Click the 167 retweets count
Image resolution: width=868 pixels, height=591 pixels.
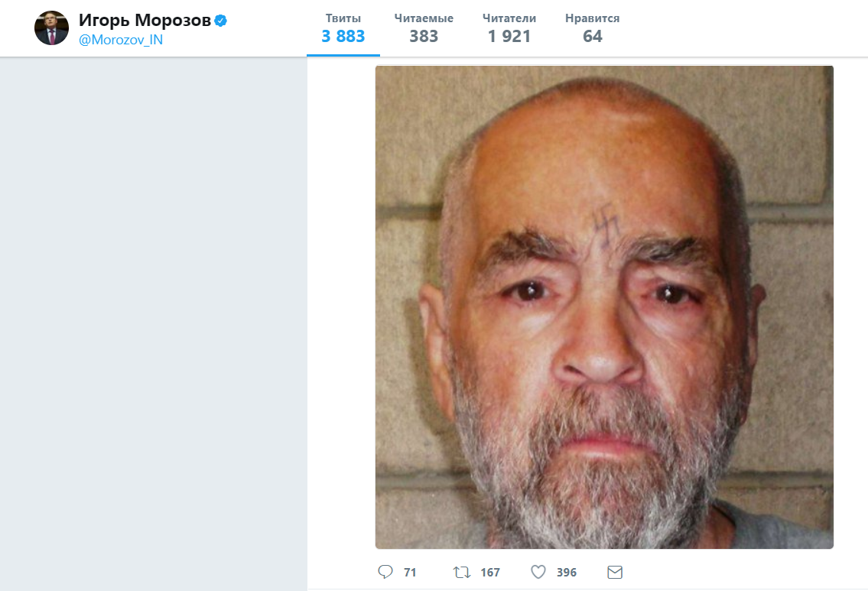490,572
